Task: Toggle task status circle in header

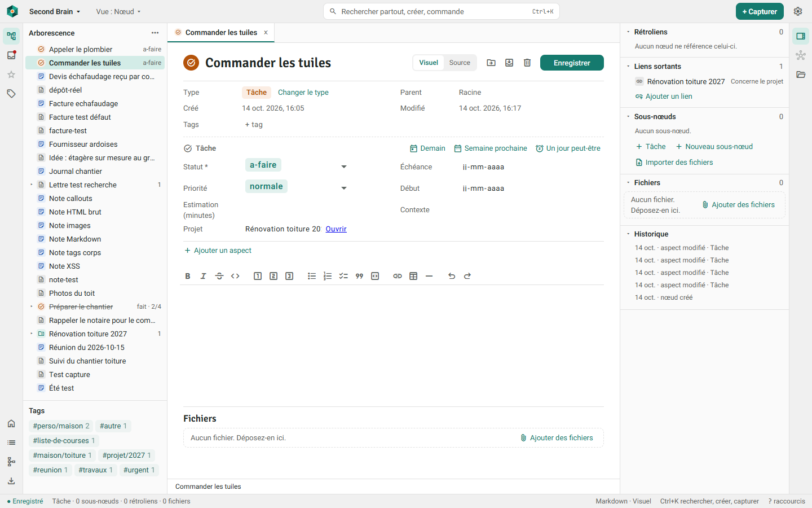Action: point(191,63)
